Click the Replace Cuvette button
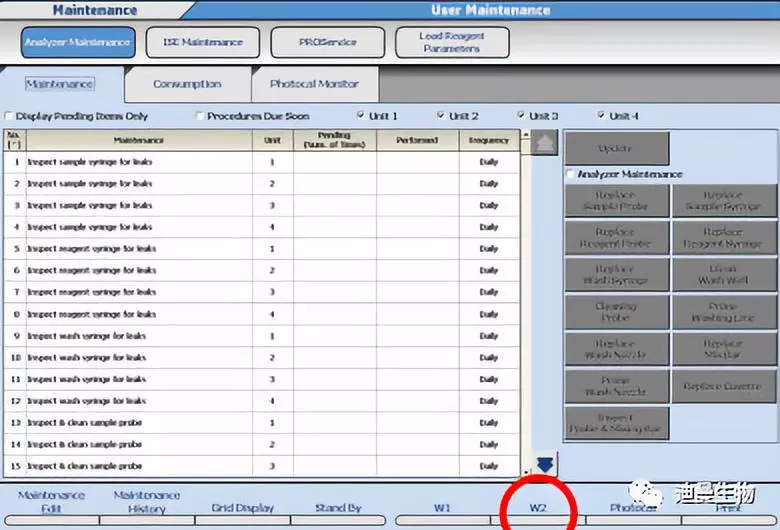 [x=721, y=386]
